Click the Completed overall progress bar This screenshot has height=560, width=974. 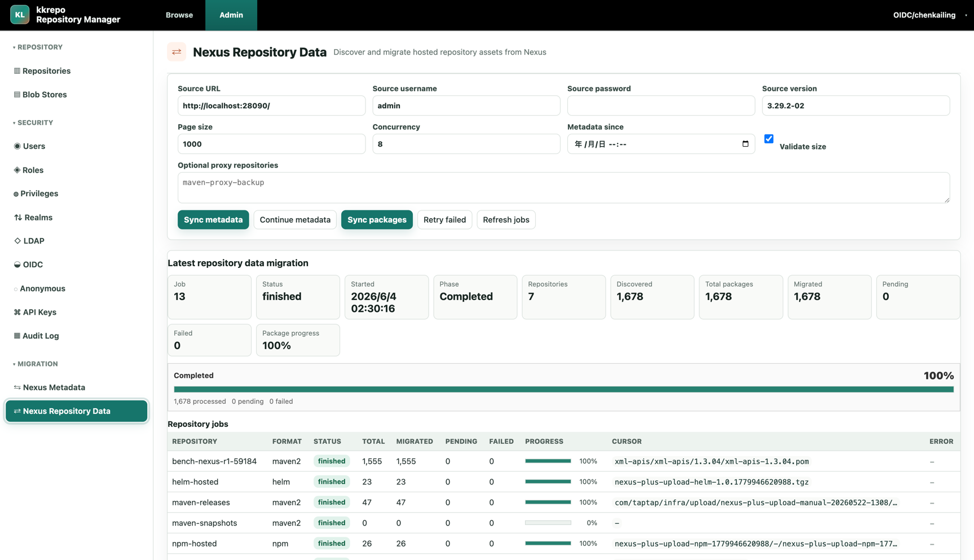[x=563, y=389]
